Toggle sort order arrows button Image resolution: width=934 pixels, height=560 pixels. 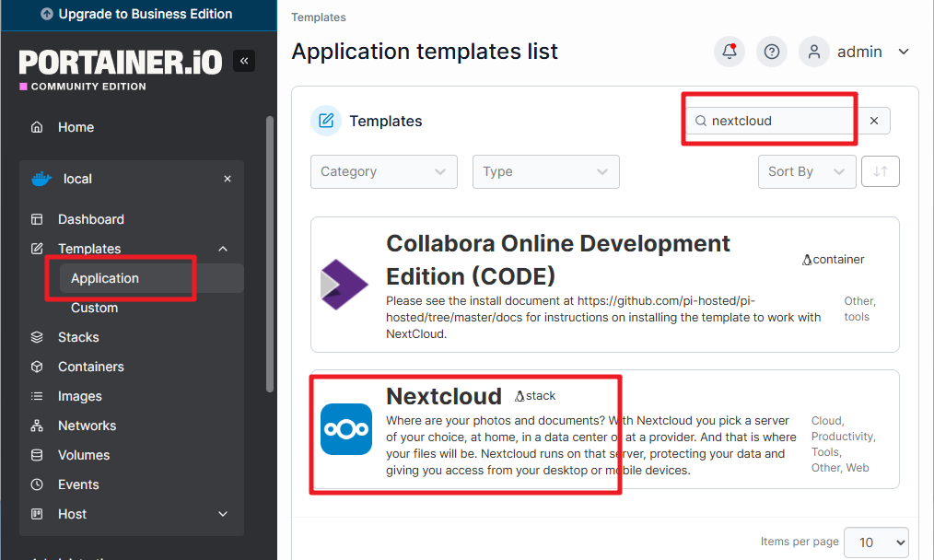point(880,171)
